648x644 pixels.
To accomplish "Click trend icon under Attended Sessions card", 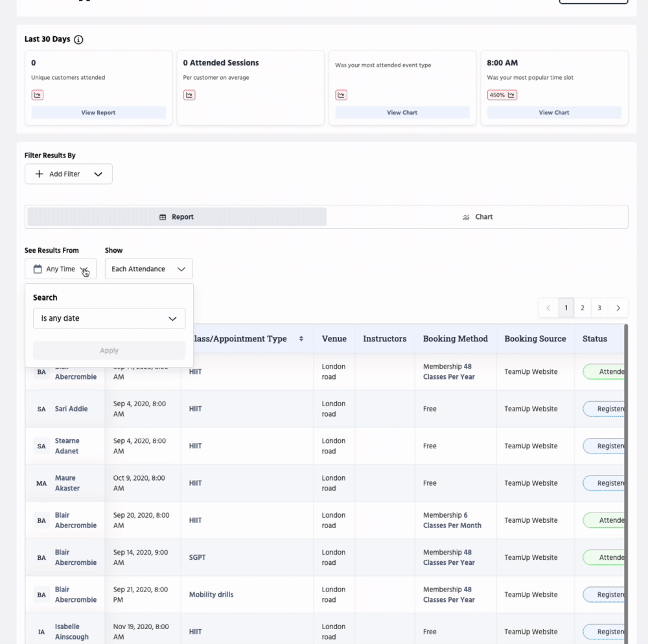I will 189,95.
